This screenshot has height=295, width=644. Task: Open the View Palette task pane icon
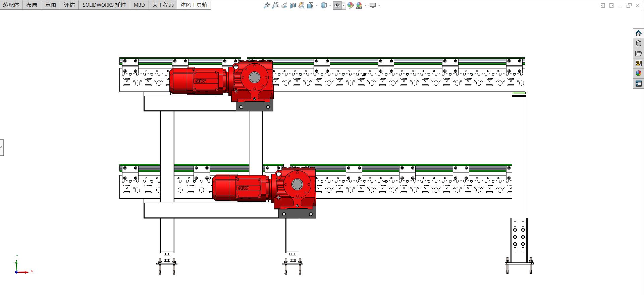tap(639, 63)
